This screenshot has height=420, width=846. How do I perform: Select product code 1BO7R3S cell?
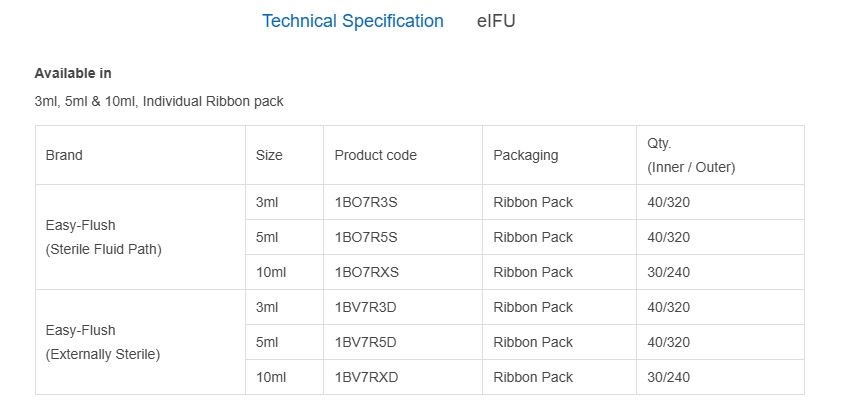coord(403,202)
